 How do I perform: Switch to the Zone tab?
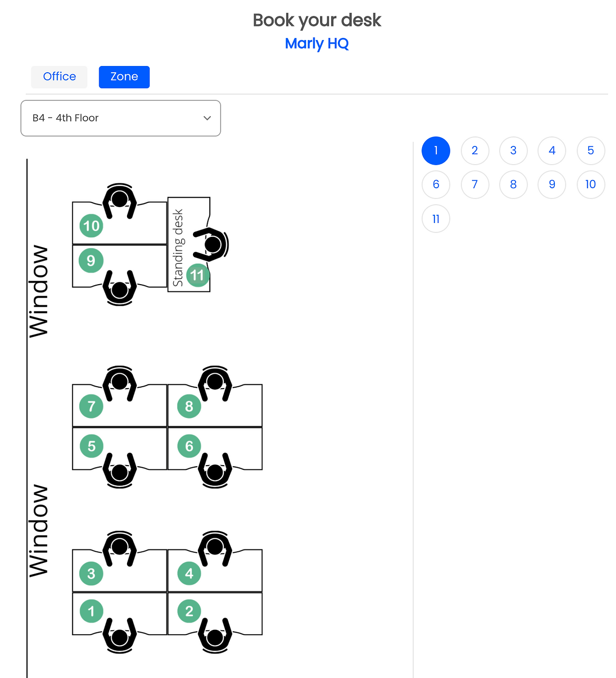(x=124, y=77)
